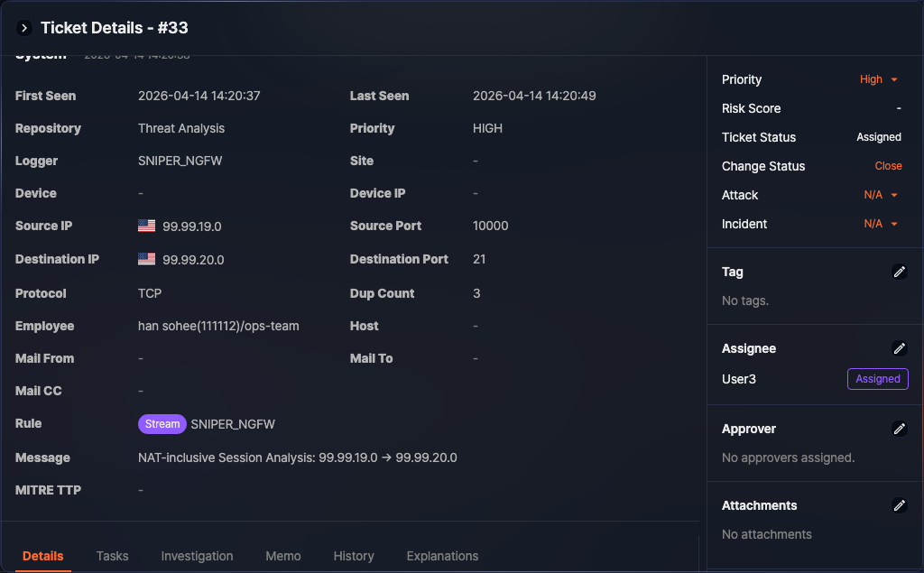
Task: Select the Details tab
Action: [43, 556]
